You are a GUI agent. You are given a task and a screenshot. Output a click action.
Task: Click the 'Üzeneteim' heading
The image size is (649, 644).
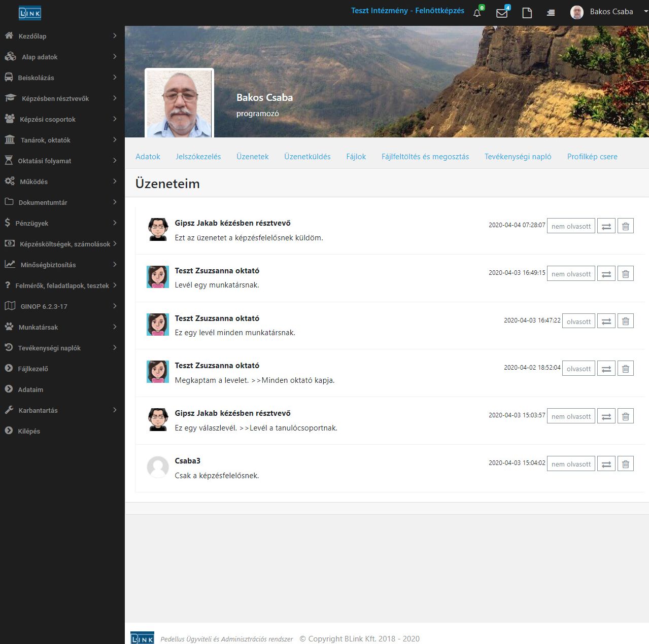click(167, 184)
